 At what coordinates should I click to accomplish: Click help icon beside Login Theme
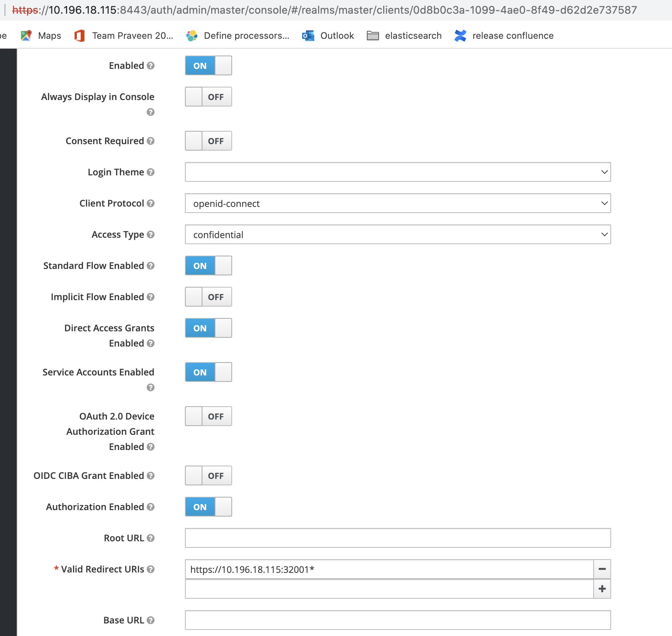coord(151,172)
